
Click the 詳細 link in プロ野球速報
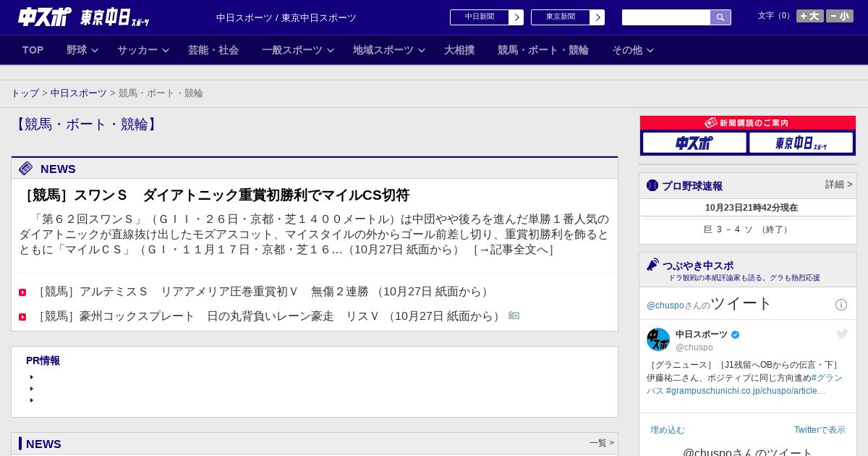point(838,185)
